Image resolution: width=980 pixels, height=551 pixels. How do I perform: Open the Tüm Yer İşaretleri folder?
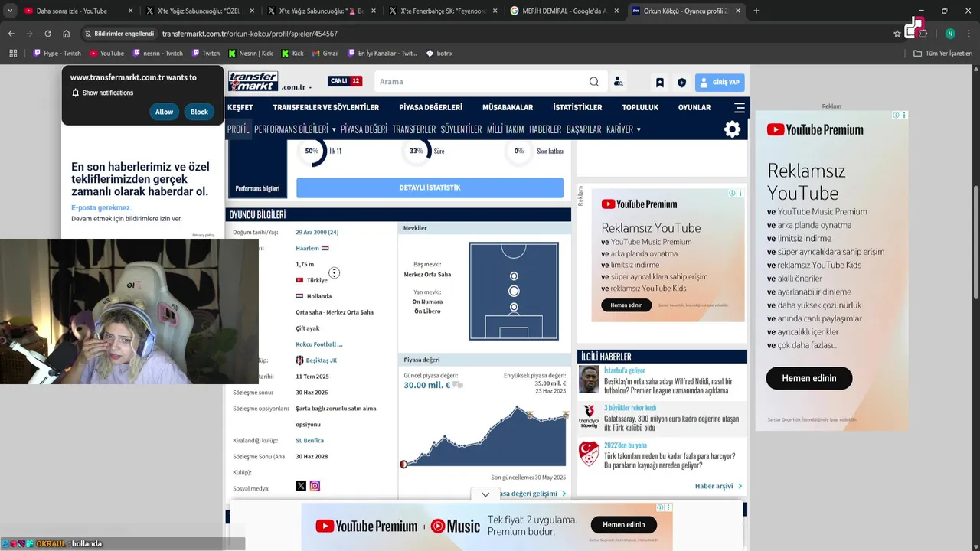(x=943, y=54)
